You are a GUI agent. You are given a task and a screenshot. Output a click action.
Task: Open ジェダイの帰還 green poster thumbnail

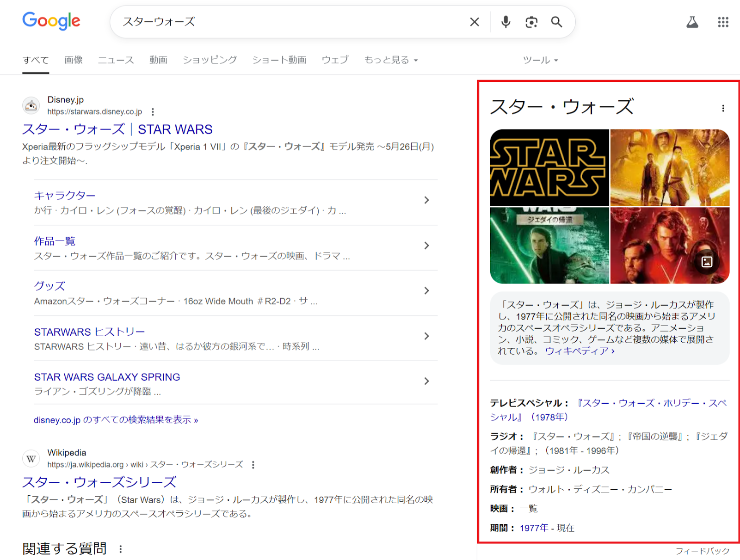coord(549,246)
